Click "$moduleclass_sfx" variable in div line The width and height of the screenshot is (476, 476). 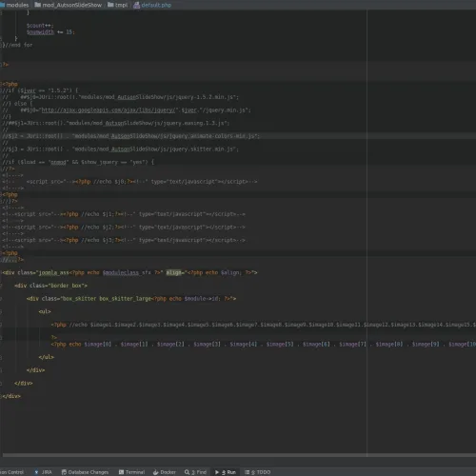(x=127, y=272)
